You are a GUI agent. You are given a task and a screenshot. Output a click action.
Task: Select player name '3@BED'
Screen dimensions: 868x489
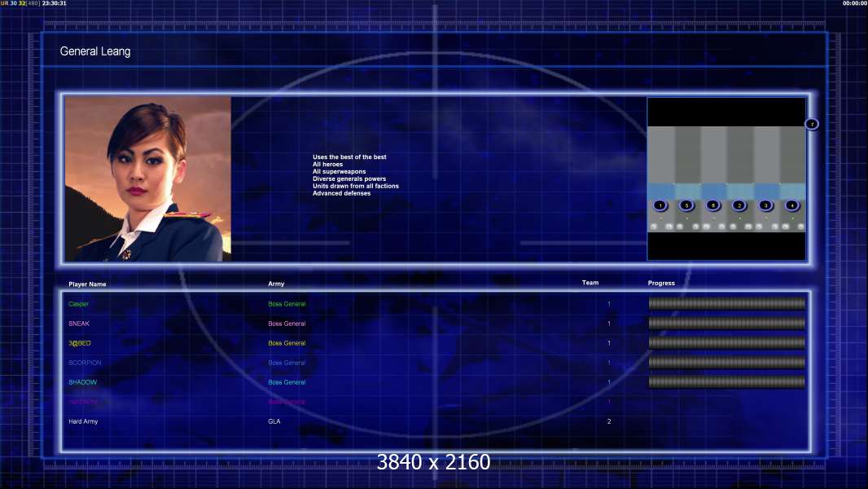coord(80,343)
